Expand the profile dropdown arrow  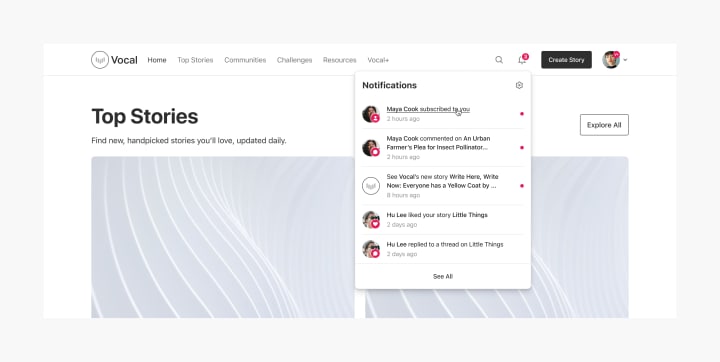pos(625,60)
